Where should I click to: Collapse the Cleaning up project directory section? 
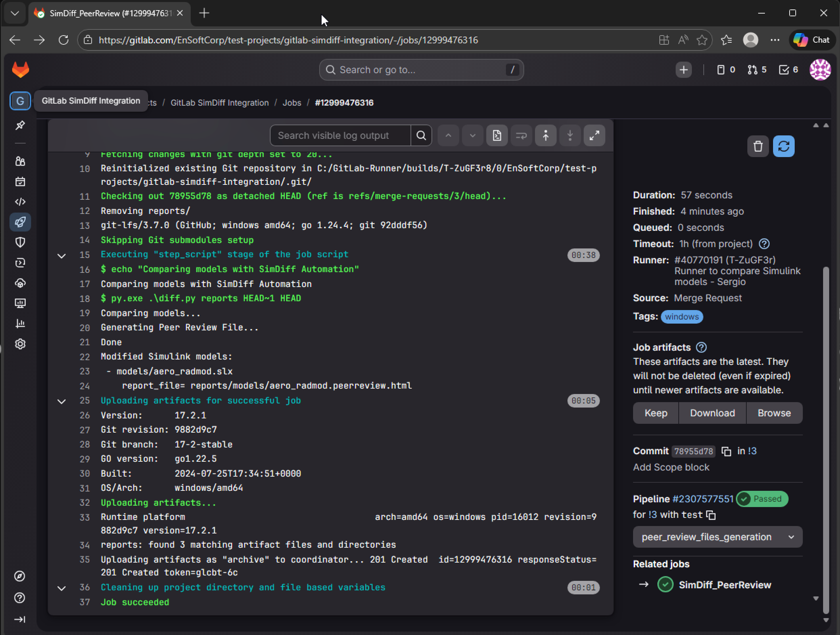point(62,588)
